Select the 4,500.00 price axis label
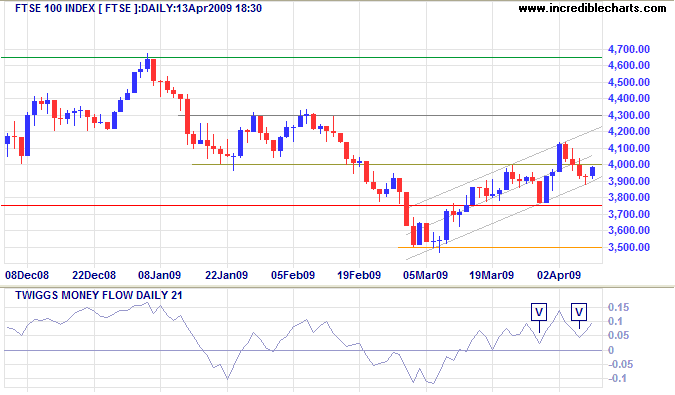Screen dimensions: 675x395 click(629, 82)
